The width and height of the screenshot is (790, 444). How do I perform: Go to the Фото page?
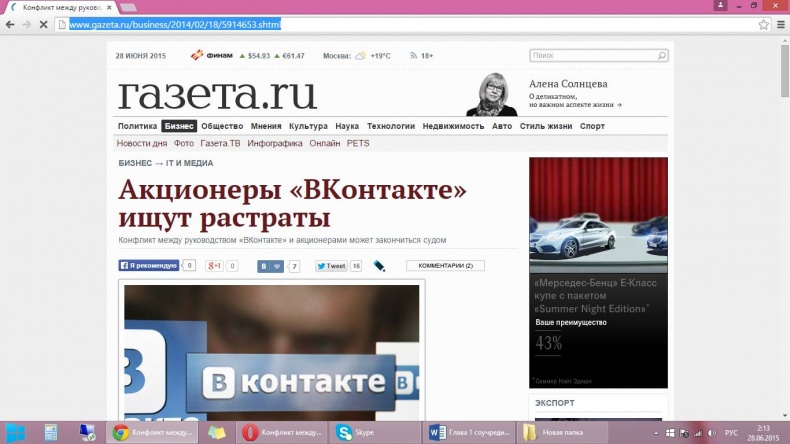click(x=184, y=143)
